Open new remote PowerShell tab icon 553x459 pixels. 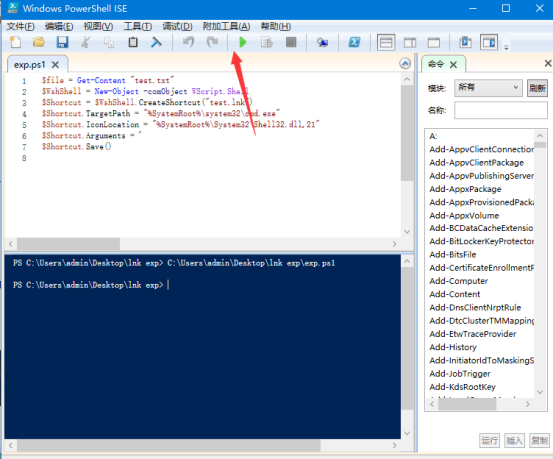click(322, 42)
